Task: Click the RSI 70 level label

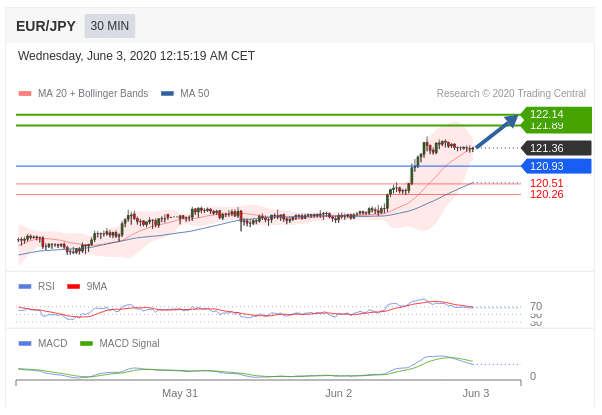Action: 536,306
